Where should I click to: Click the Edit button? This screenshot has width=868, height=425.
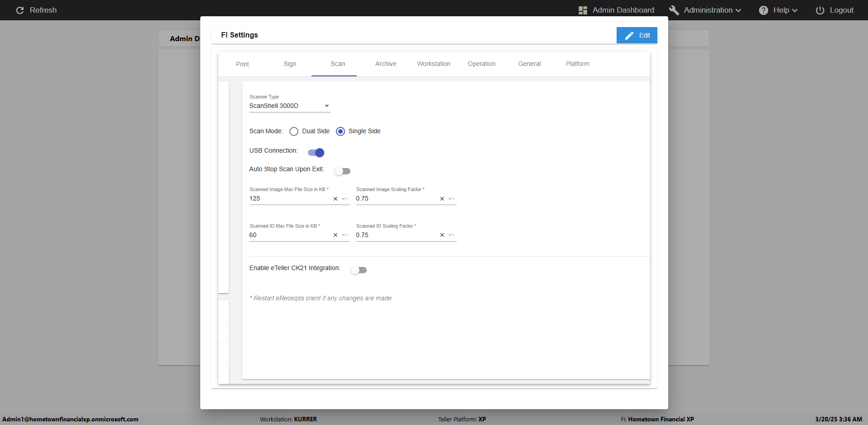pyautogui.click(x=637, y=35)
